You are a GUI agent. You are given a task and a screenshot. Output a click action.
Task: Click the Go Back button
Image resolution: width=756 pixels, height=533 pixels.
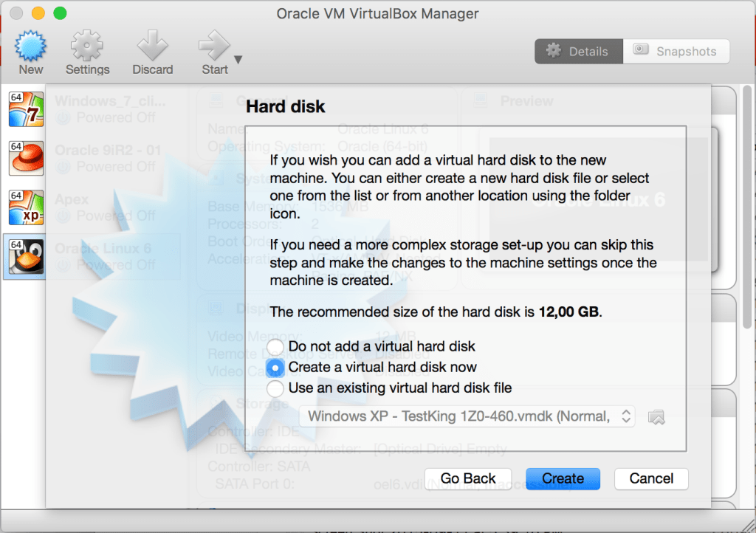click(x=467, y=478)
